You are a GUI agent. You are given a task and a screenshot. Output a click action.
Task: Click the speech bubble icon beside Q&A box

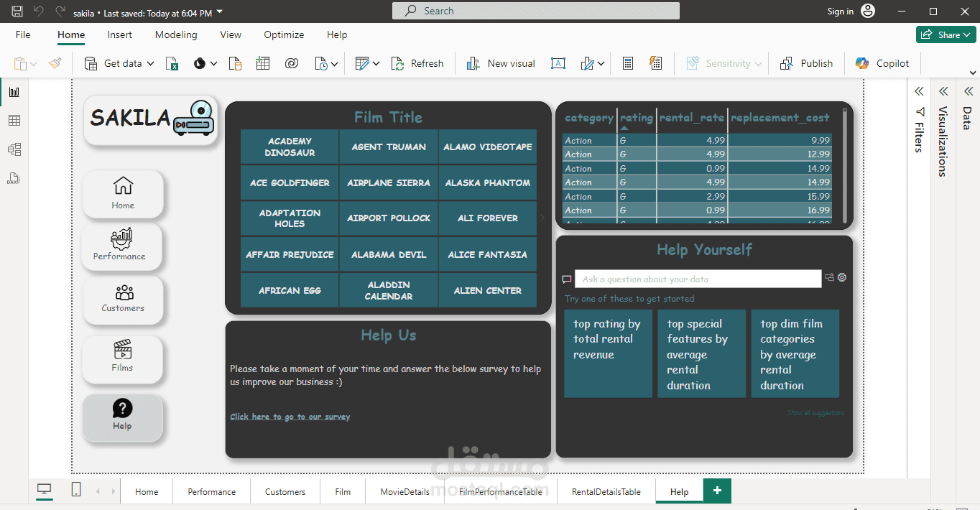(567, 279)
